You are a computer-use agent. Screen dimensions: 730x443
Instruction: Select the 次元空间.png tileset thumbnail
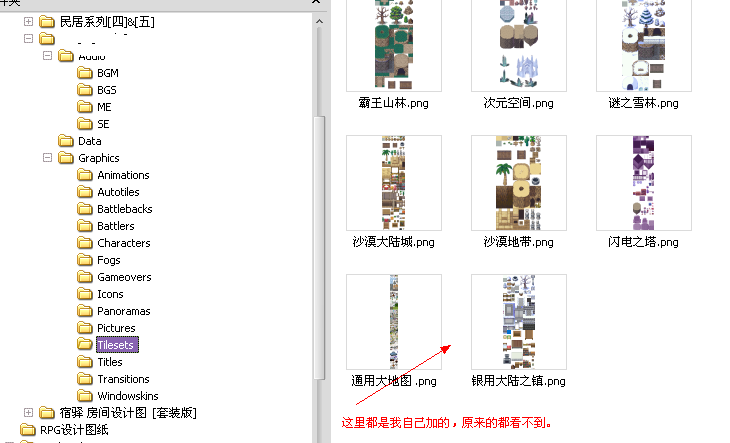coord(519,45)
